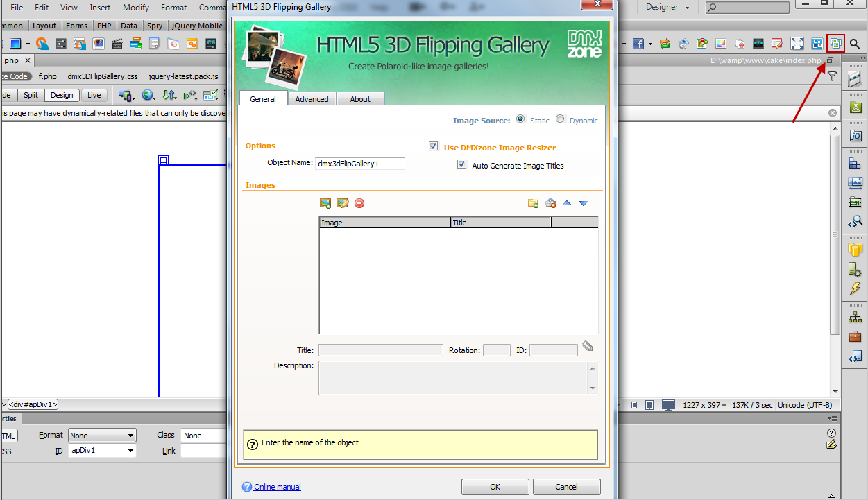The height and width of the screenshot is (500, 868).
Task: Click the sliders icon in Insert toolbar
Action: tap(61, 44)
